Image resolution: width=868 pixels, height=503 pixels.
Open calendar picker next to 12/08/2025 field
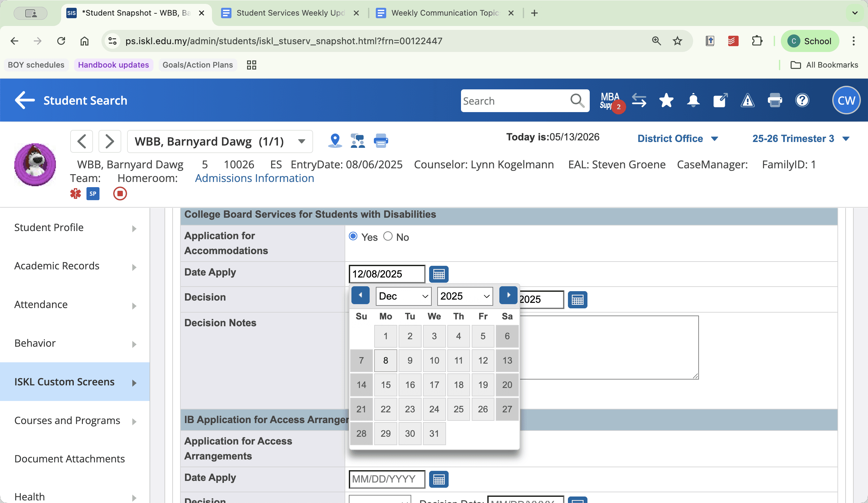pos(439,274)
